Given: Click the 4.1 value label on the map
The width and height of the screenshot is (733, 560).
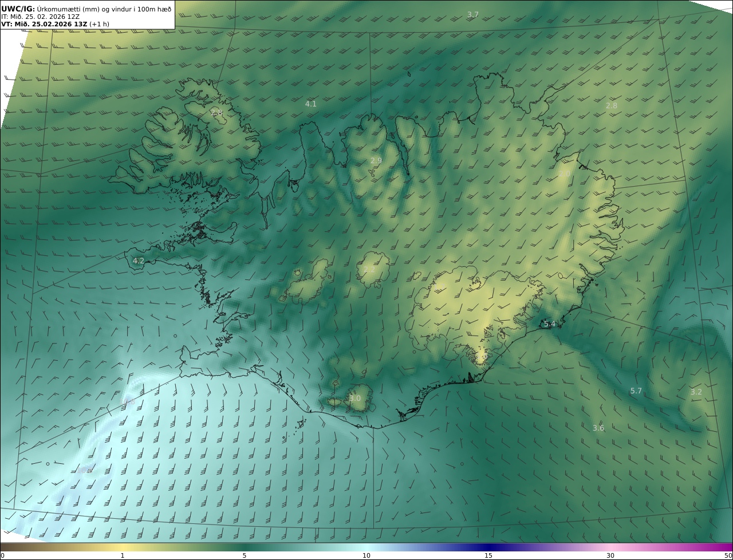Looking at the screenshot, I should (311, 104).
